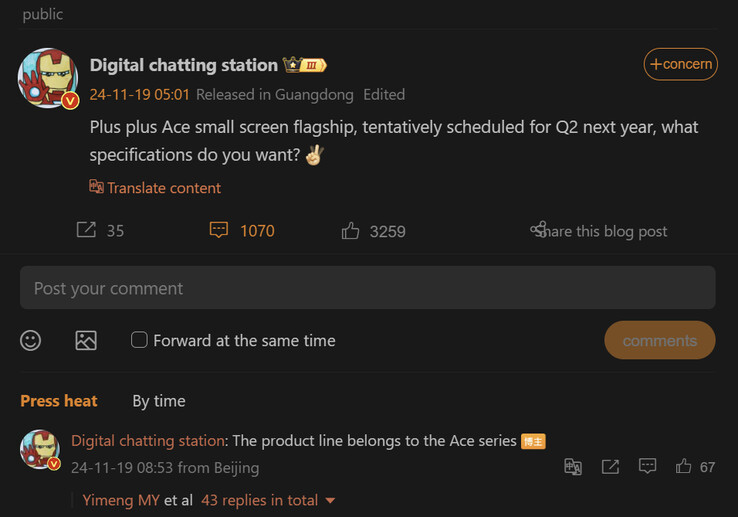
Task: Like the main post with thumbs-up icon
Action: (350, 231)
